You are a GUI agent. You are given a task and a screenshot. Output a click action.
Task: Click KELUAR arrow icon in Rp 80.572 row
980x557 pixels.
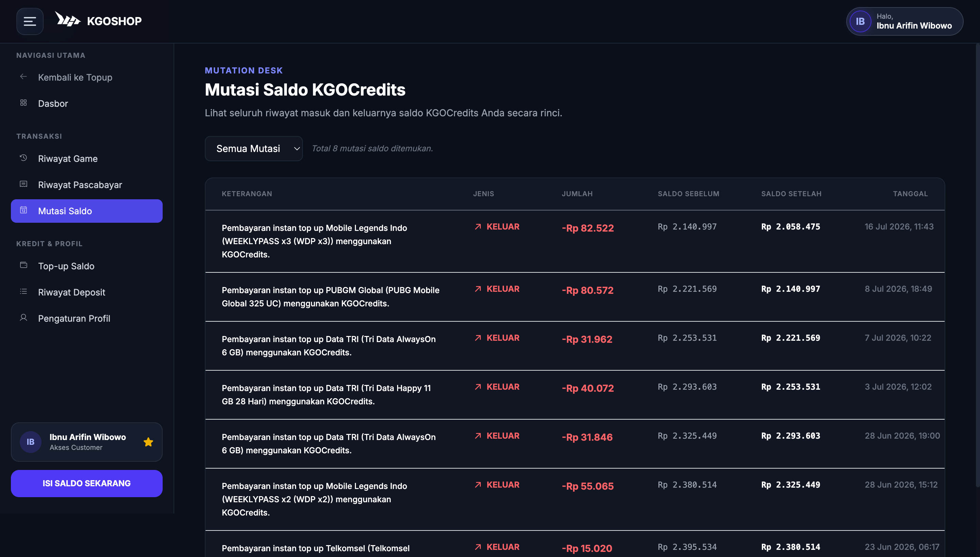(x=478, y=289)
